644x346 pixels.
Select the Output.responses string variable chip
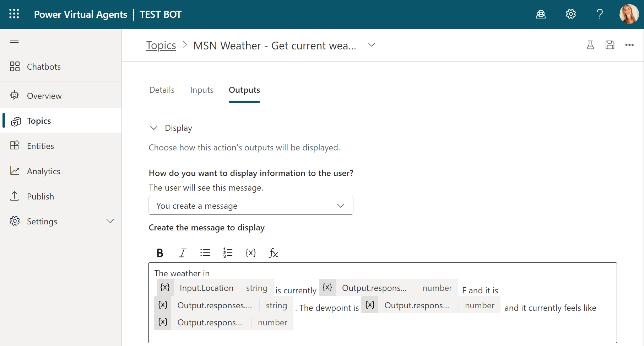pos(224,305)
